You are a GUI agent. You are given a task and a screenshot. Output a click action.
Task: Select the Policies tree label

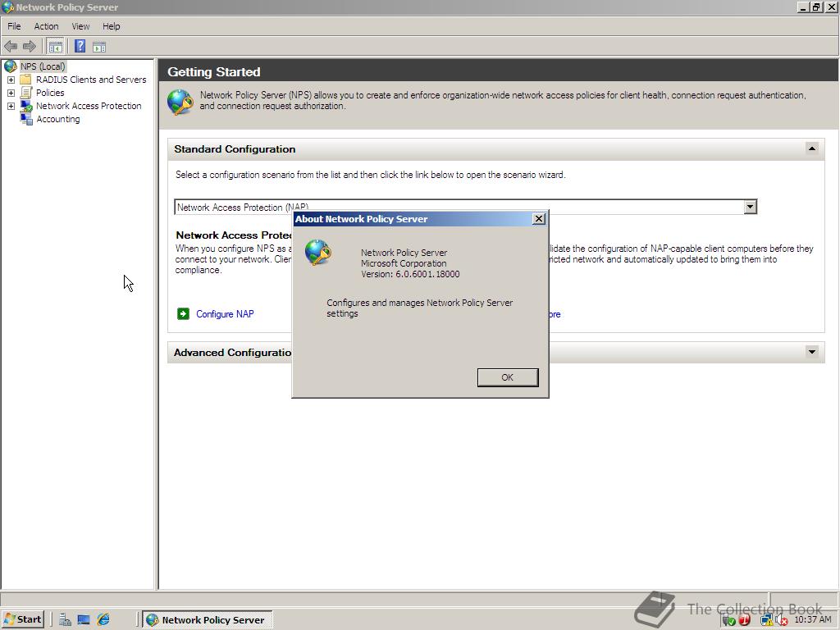pos(50,93)
